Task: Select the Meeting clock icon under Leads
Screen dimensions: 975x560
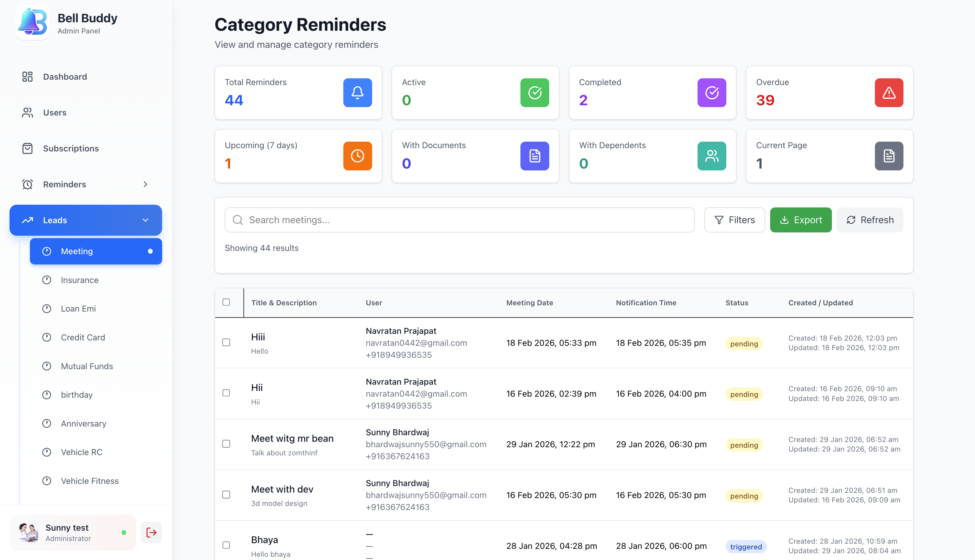Action: [47, 251]
